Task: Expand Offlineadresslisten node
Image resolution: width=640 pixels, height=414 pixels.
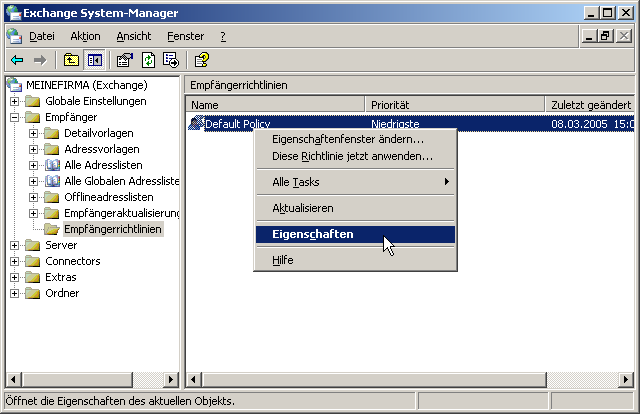Action: [x=33, y=197]
